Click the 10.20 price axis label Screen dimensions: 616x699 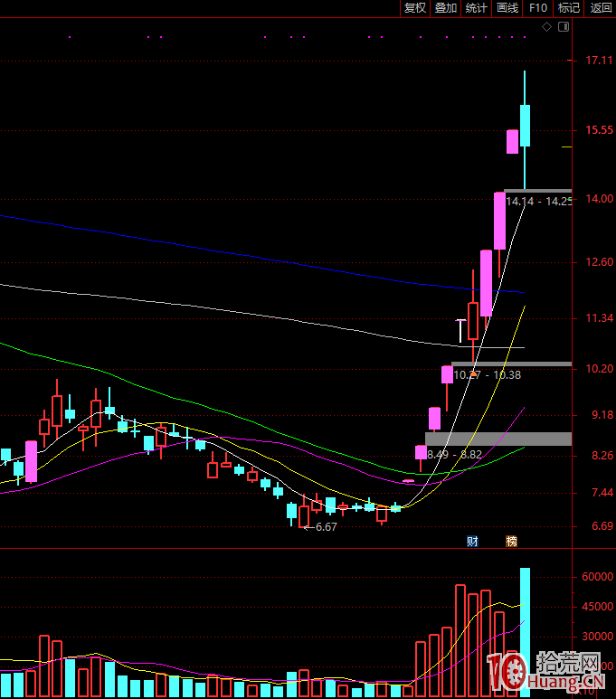pos(599,369)
